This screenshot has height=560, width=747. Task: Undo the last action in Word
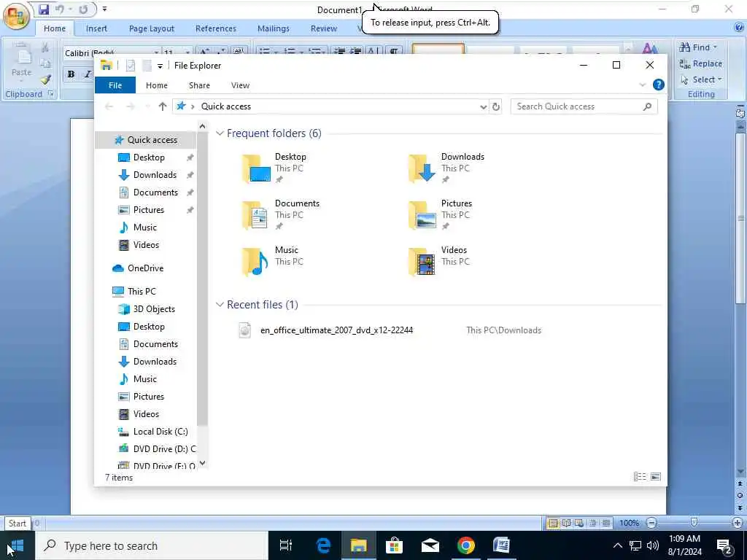60,9
